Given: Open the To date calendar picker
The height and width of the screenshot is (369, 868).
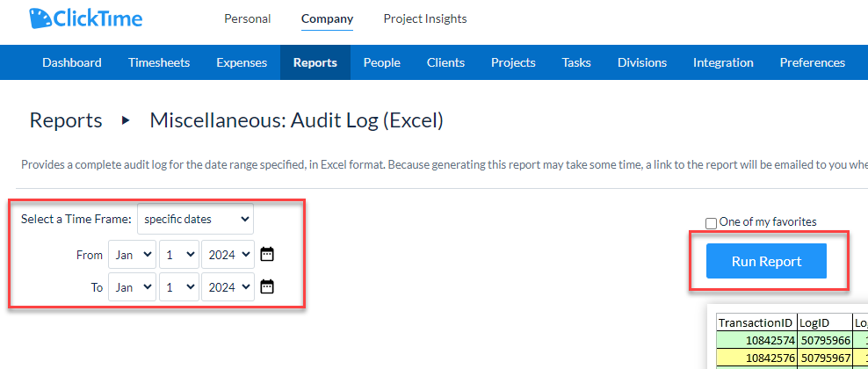Looking at the screenshot, I should click(x=267, y=286).
